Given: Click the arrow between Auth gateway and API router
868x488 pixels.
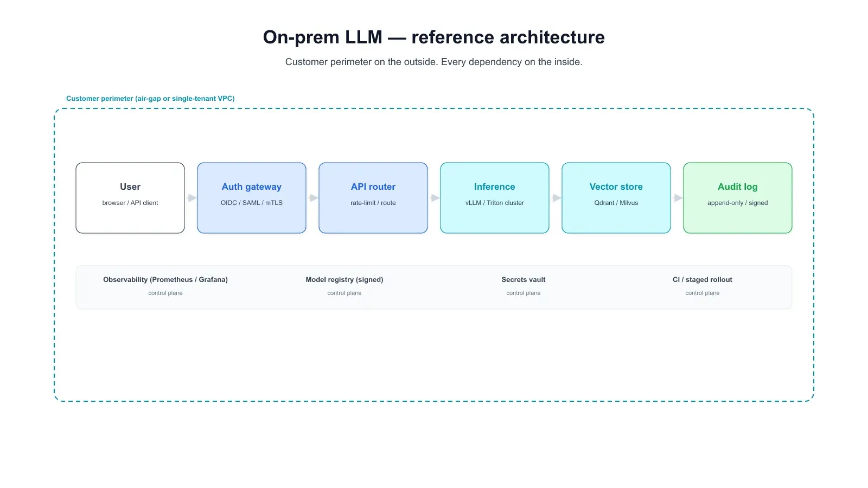Looking at the screenshot, I should tap(313, 198).
